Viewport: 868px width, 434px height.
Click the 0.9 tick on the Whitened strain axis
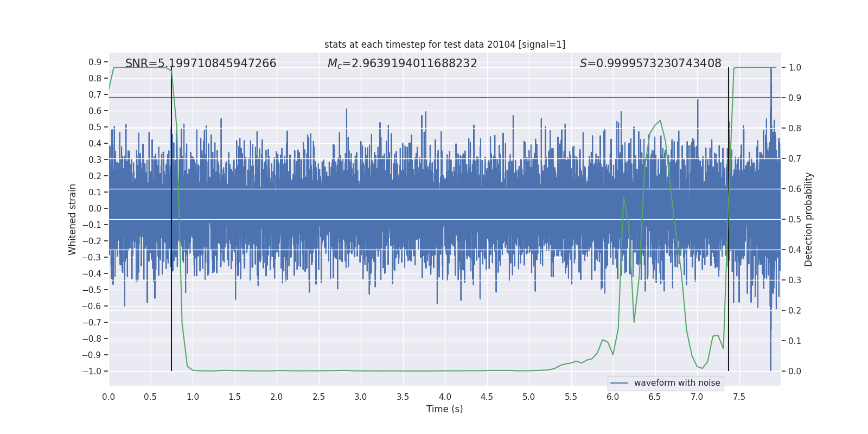point(95,62)
